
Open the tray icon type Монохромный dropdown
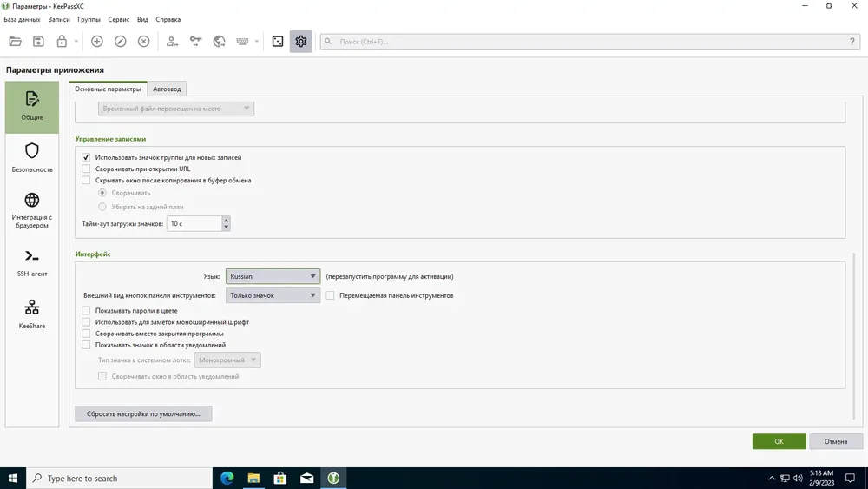(x=227, y=360)
